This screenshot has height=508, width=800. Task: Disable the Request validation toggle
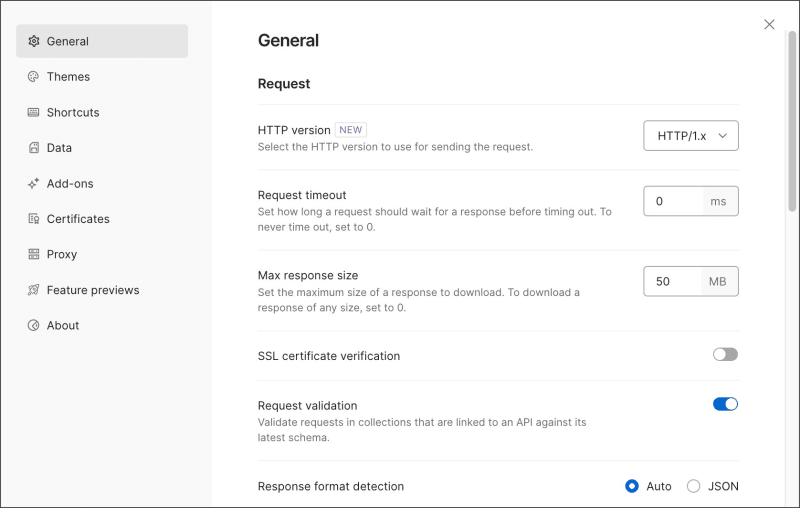[725, 404]
